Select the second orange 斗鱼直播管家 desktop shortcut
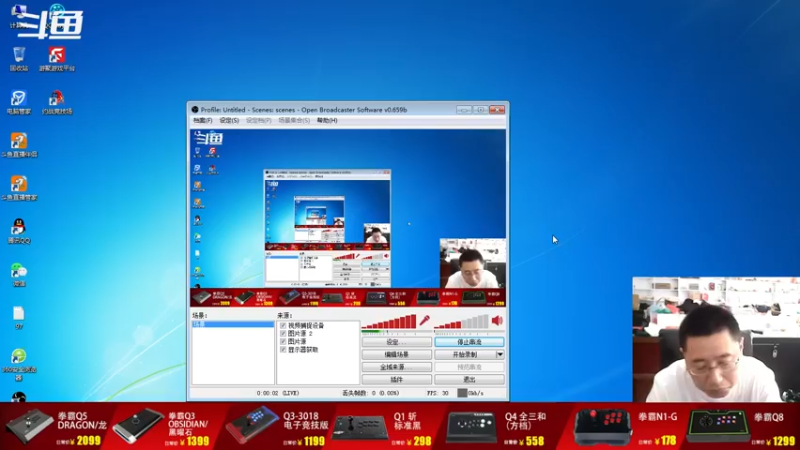The width and height of the screenshot is (800, 450). [19, 188]
